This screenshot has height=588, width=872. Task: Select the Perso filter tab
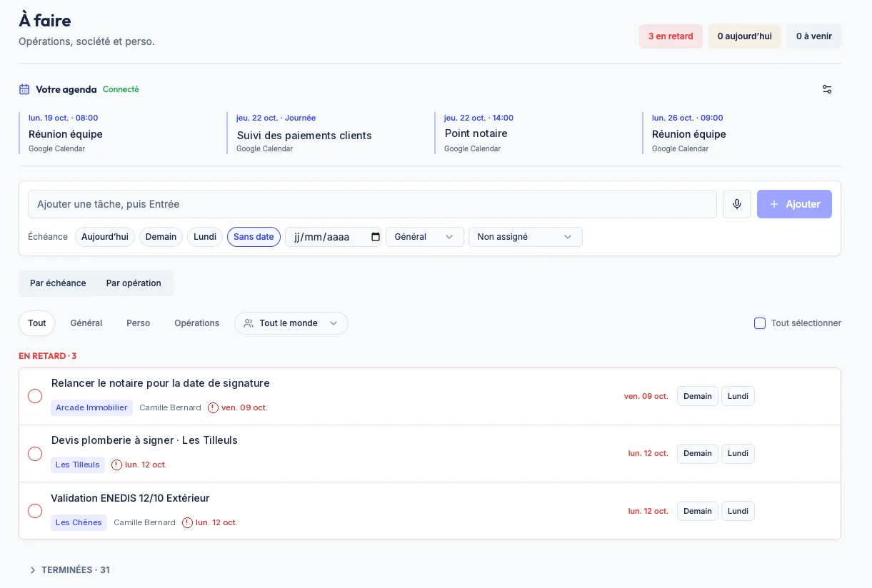(x=139, y=323)
